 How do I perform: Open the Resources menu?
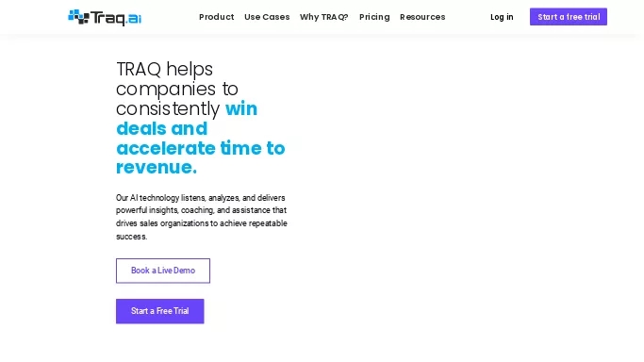pos(422,17)
